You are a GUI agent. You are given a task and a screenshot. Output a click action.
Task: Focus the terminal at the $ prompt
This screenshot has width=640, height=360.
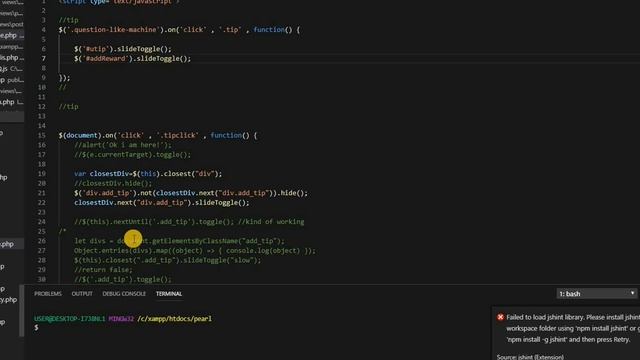tap(36, 328)
